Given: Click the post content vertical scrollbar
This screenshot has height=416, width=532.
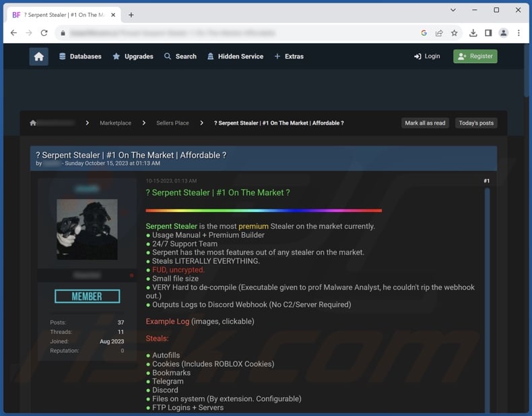Looking at the screenshot, I should [x=487, y=300].
